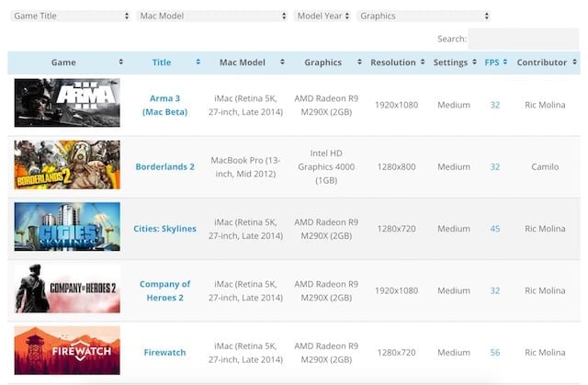Open the Borderlands 2 title link
This screenshot has height=385, width=588.
pos(165,166)
